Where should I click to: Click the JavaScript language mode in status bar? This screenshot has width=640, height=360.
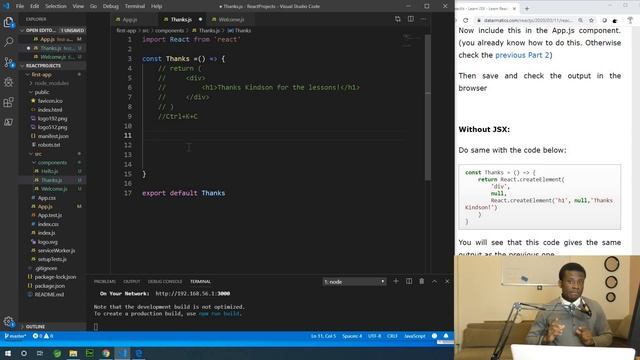pyautogui.click(x=414, y=336)
